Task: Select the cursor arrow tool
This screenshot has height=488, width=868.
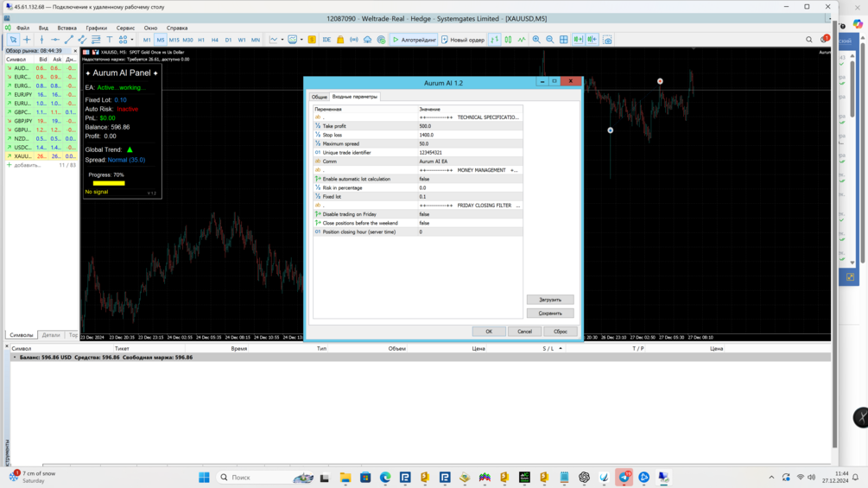Action: 13,40
